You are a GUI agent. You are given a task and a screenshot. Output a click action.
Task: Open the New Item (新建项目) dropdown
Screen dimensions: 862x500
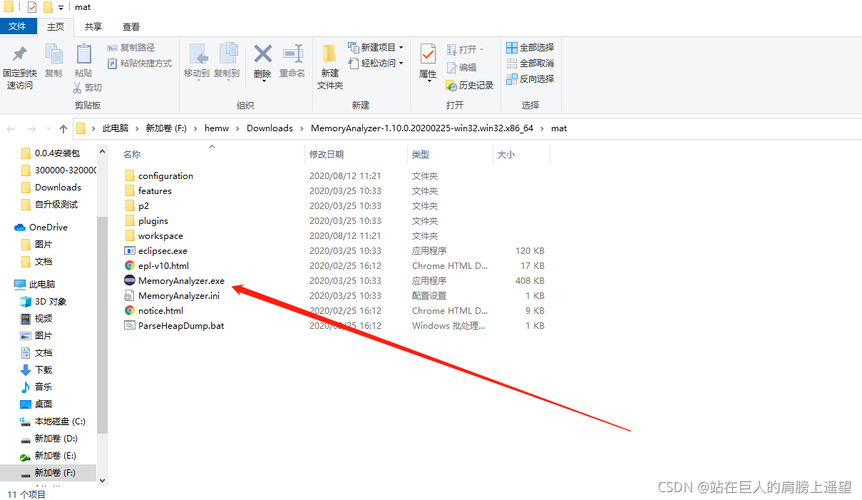pyautogui.click(x=375, y=47)
